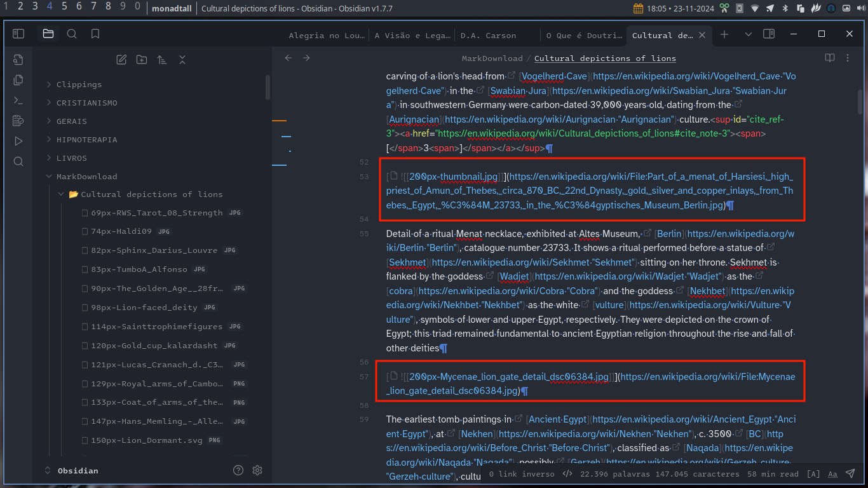Create a new note from sidebar
Viewport: 868px width, 488px height.
tap(121, 60)
